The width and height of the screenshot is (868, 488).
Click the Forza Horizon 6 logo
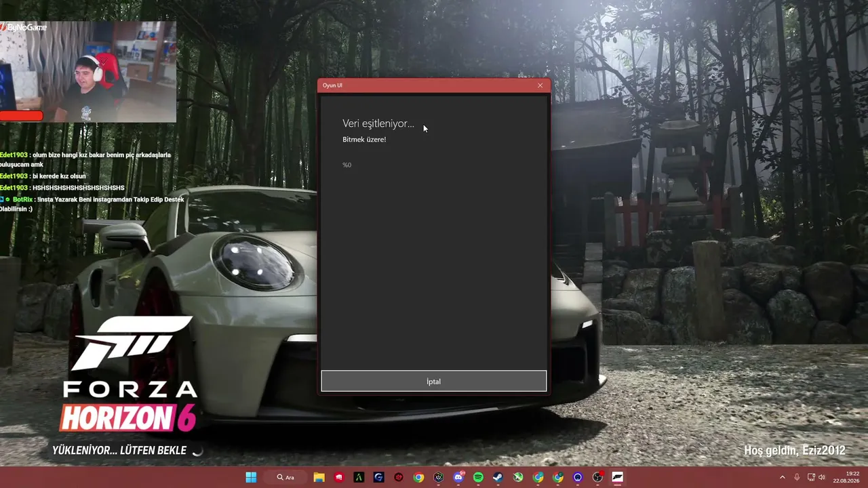[129, 374]
